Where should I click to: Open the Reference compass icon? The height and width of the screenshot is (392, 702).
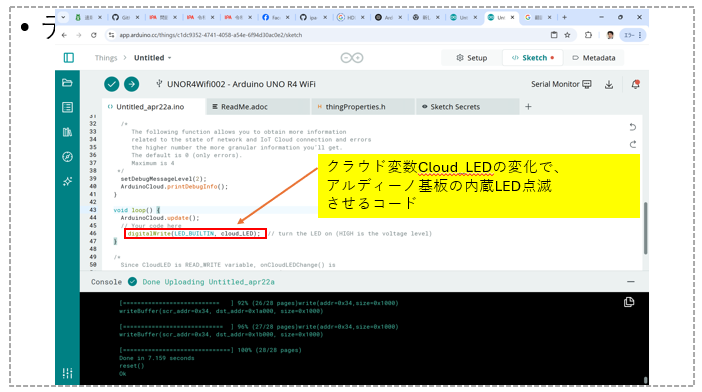click(x=67, y=157)
